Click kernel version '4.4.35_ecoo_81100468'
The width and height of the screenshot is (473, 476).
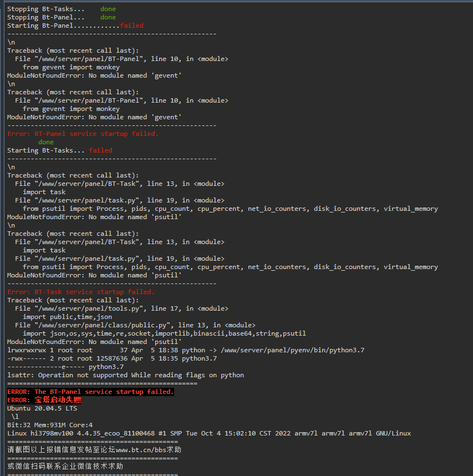click(x=115, y=433)
